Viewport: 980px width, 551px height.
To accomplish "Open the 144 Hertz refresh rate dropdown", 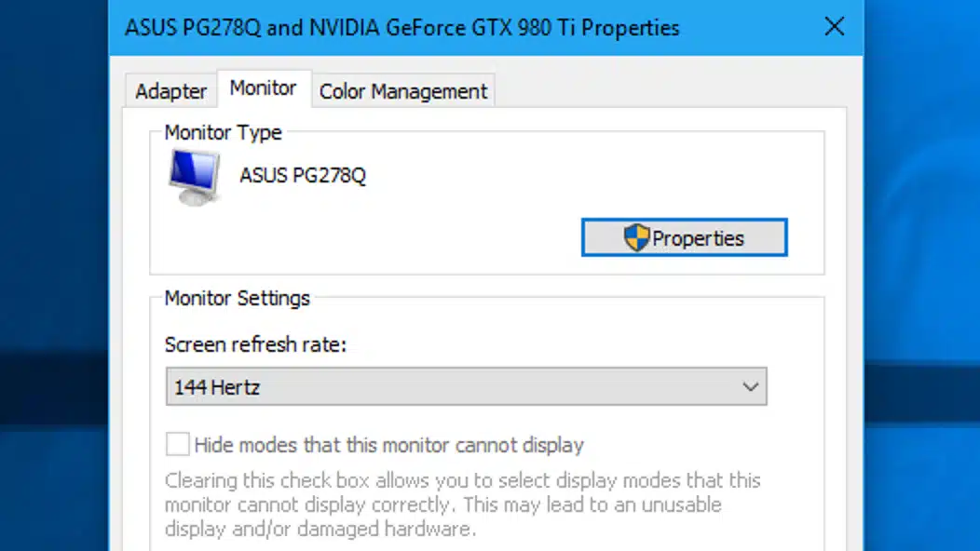I will [x=467, y=386].
